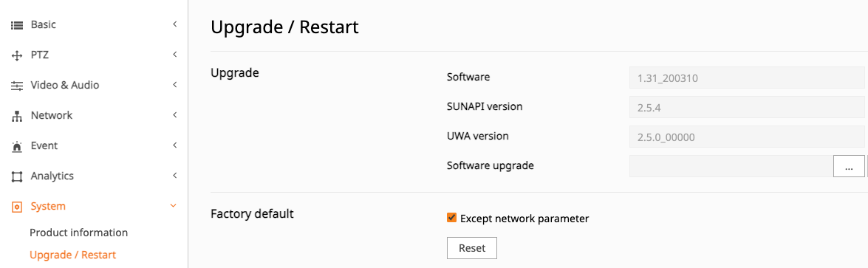Click the Basic list icon in sidebar
This screenshot has height=268, width=868.
tap(16, 25)
